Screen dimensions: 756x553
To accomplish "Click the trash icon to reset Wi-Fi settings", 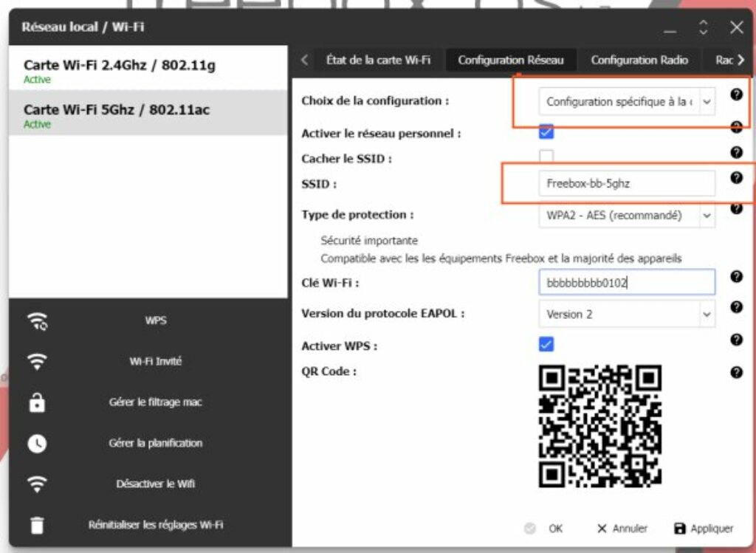I will pyautogui.click(x=37, y=525).
